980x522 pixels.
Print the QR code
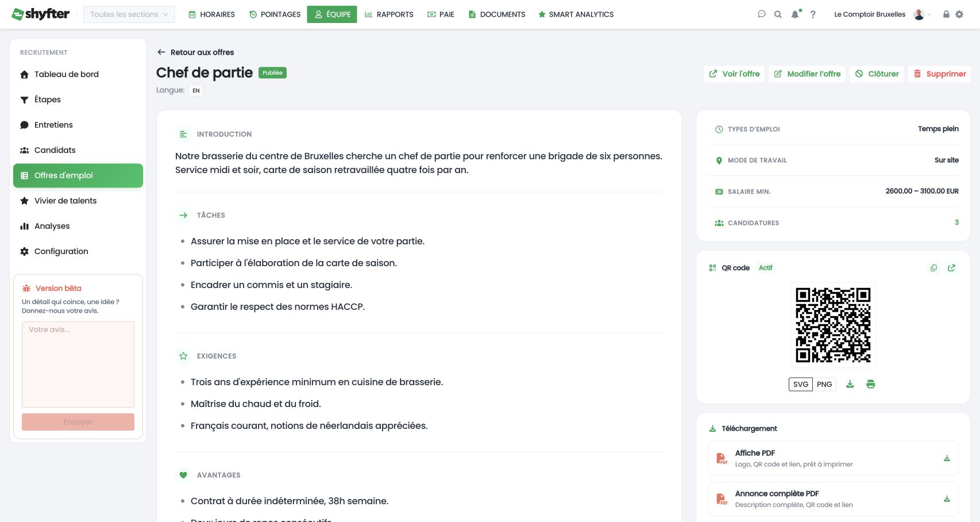(871, 384)
